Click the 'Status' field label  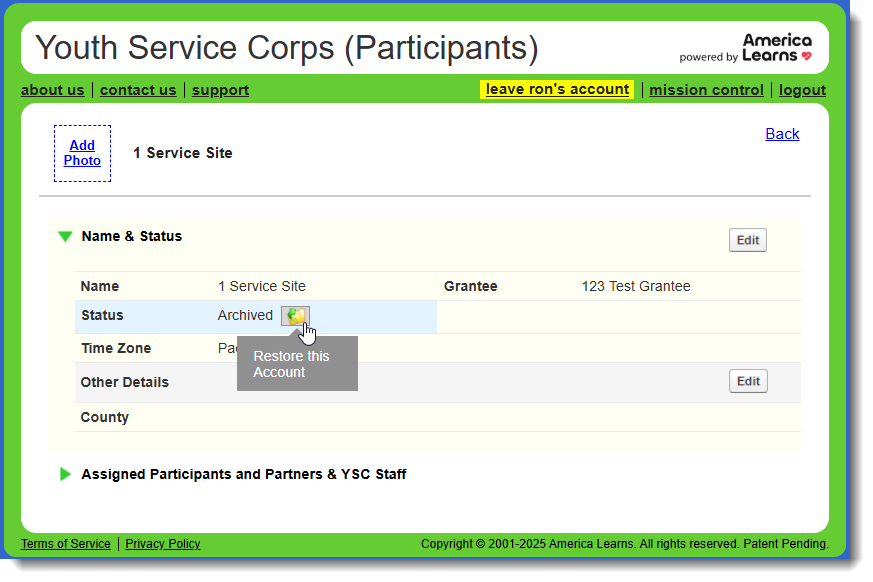(102, 315)
